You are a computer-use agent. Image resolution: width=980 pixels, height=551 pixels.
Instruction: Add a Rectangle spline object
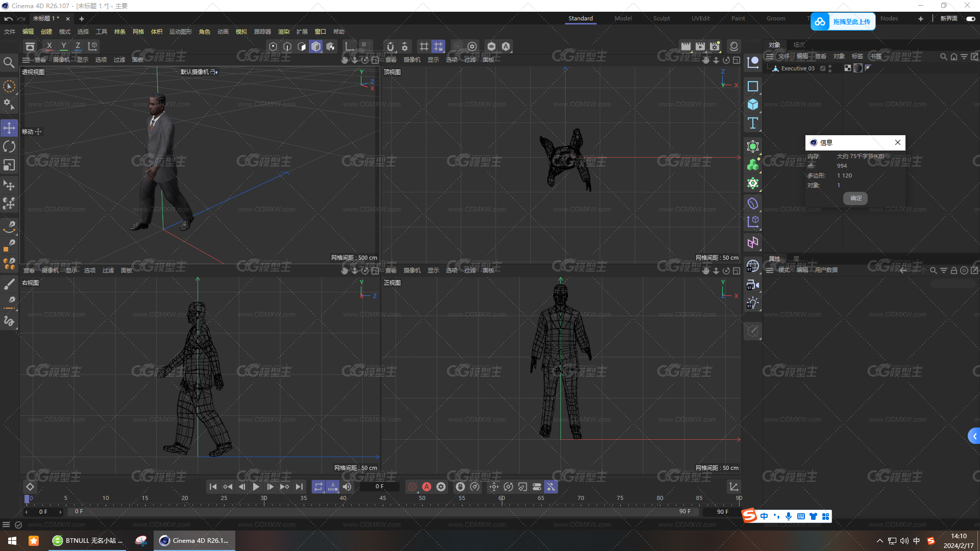pyautogui.click(x=753, y=86)
